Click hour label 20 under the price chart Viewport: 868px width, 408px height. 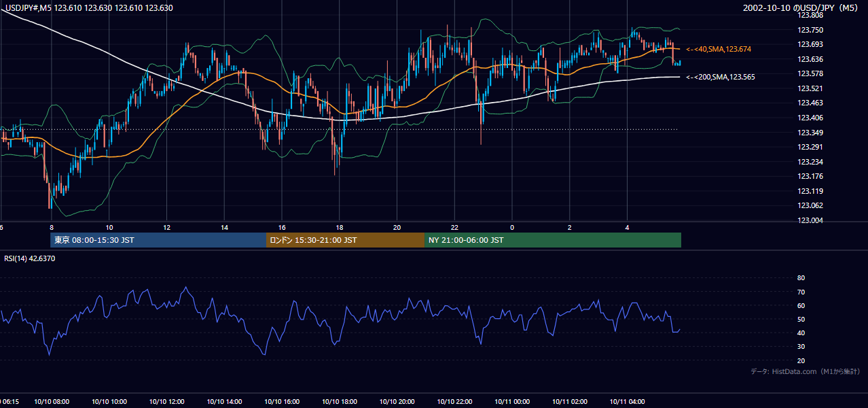point(397,227)
